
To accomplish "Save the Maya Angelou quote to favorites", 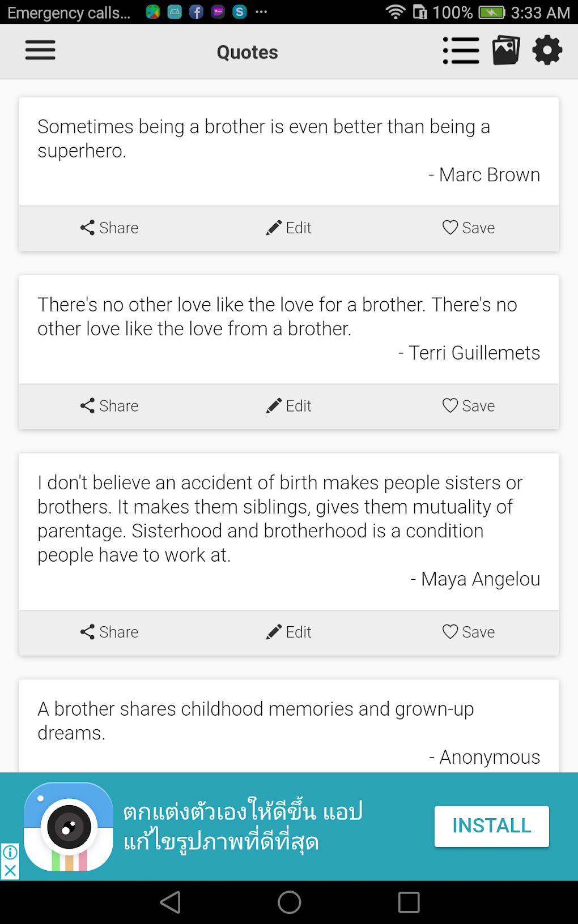I will click(469, 632).
